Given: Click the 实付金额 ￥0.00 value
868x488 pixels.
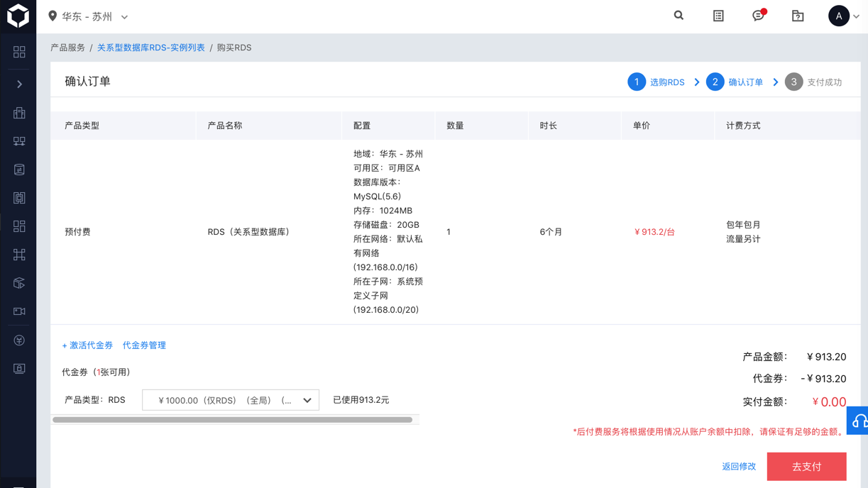Looking at the screenshot, I should pos(829,402).
